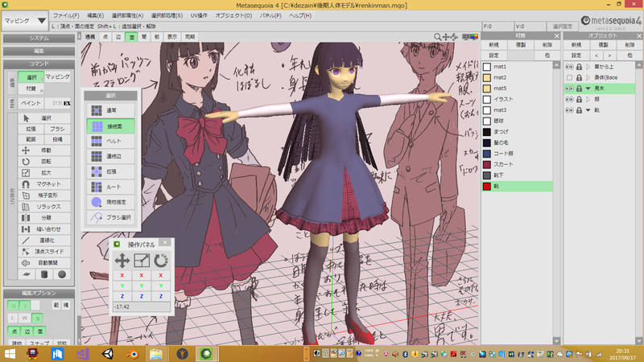644x362 pixels.
Task: Expand the システム panel header
Action: (39, 38)
